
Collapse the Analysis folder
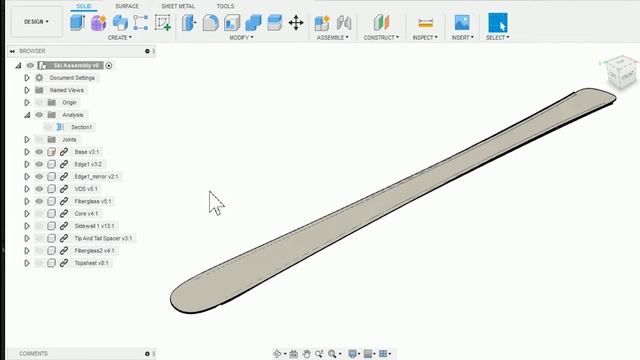(27, 115)
